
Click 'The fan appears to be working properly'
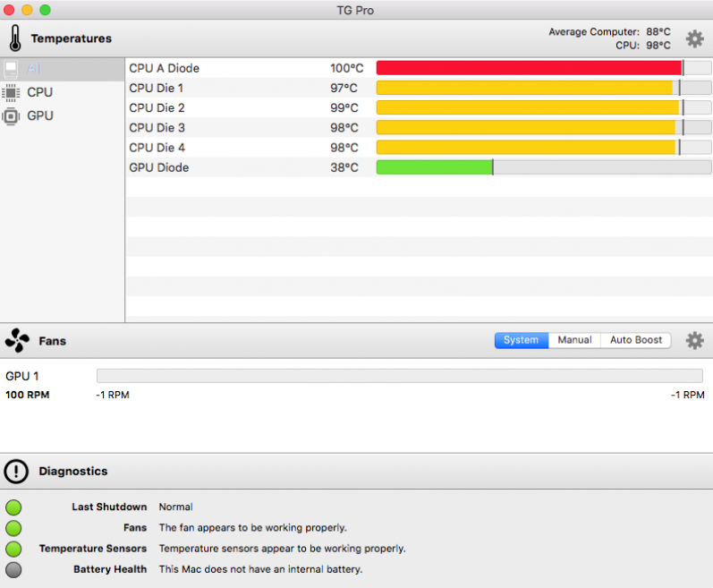coord(253,528)
